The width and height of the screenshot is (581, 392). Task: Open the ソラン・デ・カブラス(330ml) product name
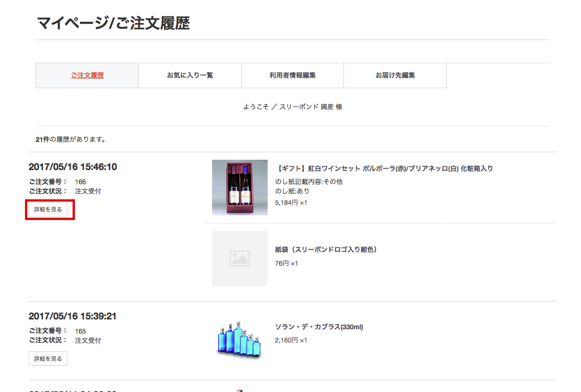[x=319, y=327]
